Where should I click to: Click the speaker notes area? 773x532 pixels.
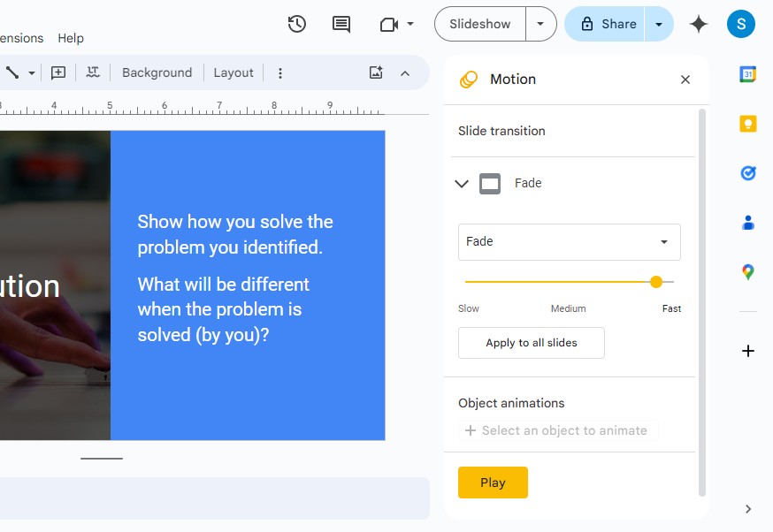click(214, 498)
